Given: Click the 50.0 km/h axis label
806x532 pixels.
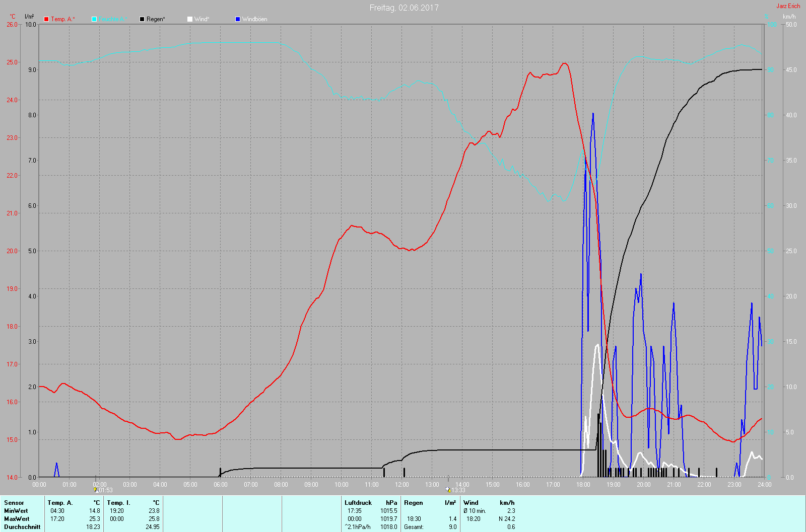Looking at the screenshot, I should (791, 24).
